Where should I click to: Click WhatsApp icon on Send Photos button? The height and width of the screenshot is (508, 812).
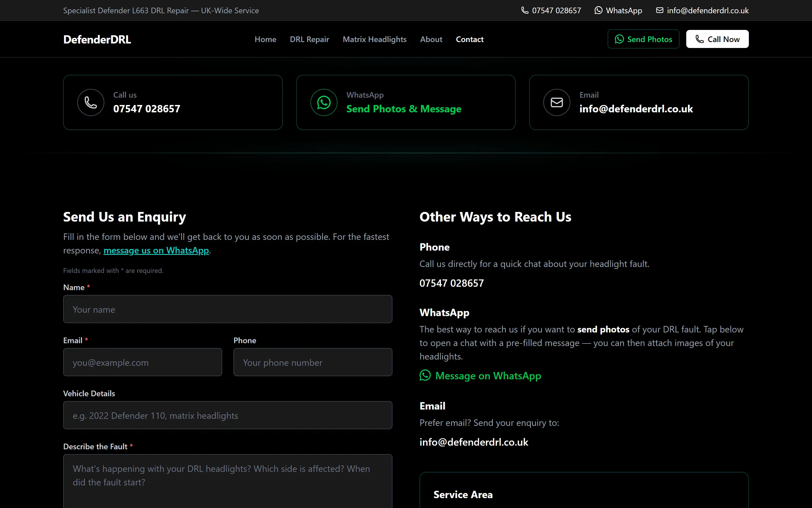pos(619,39)
